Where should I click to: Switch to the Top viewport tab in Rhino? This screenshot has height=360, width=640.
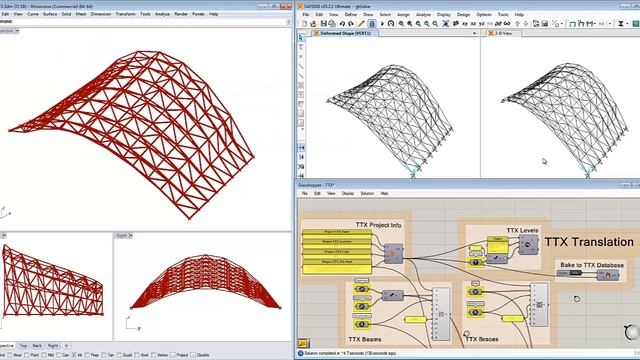(23, 346)
